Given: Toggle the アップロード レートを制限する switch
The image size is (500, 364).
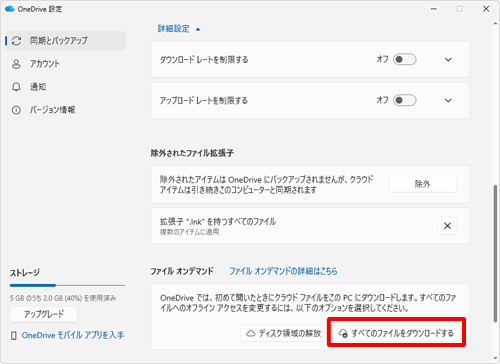Looking at the screenshot, I should click(x=405, y=100).
